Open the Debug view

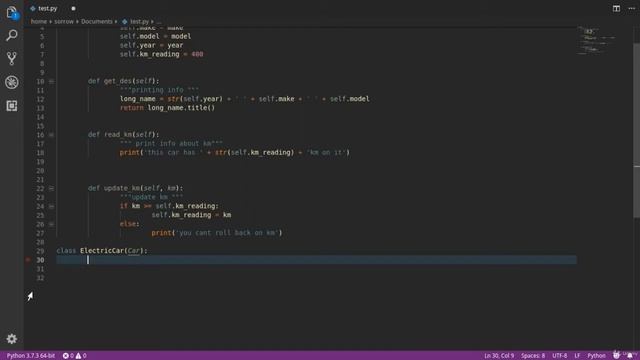pyautogui.click(x=12, y=82)
